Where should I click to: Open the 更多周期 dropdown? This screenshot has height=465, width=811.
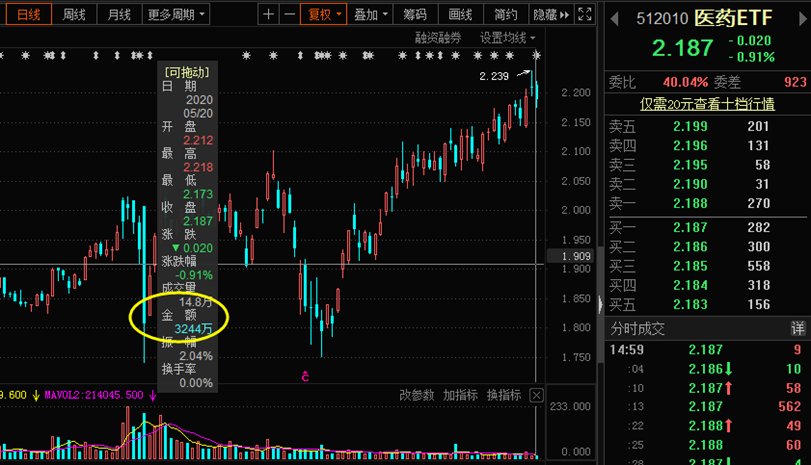(176, 14)
